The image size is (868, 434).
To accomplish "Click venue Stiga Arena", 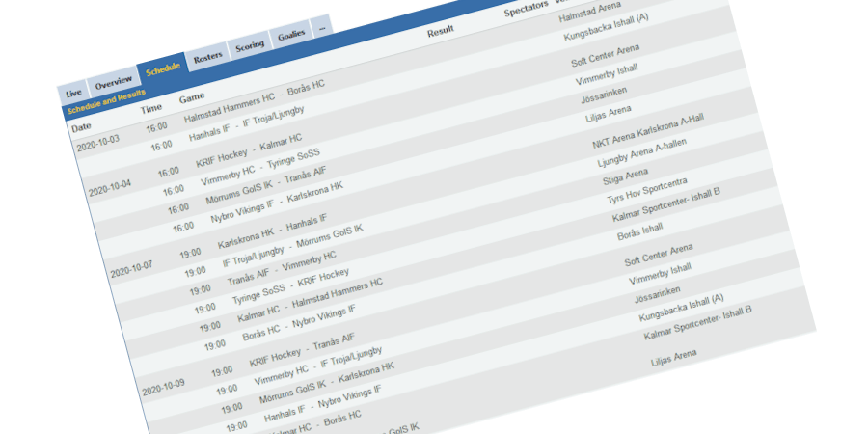I will 625,177.
